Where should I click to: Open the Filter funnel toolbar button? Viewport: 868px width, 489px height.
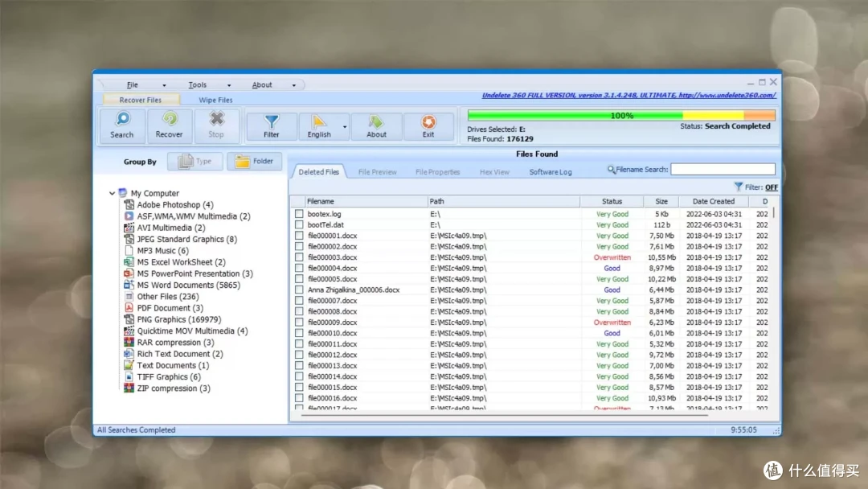point(272,125)
